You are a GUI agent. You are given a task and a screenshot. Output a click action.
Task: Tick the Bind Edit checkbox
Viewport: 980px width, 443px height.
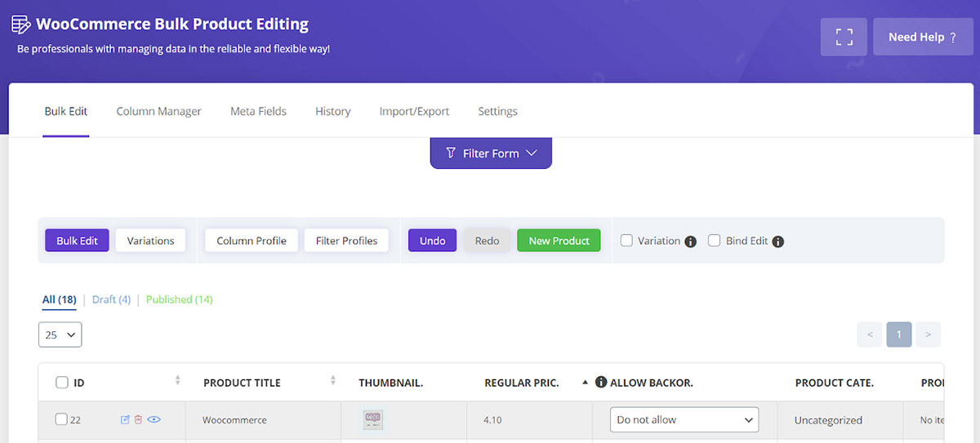(x=714, y=241)
